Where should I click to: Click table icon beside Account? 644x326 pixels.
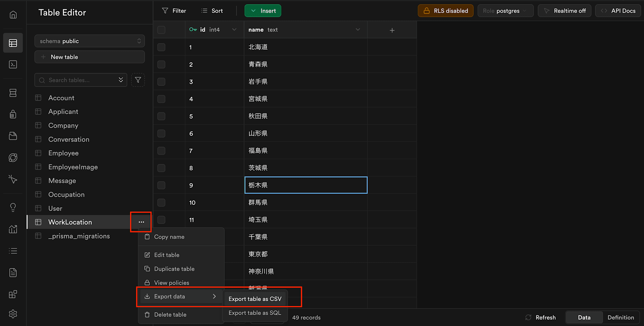tap(38, 98)
